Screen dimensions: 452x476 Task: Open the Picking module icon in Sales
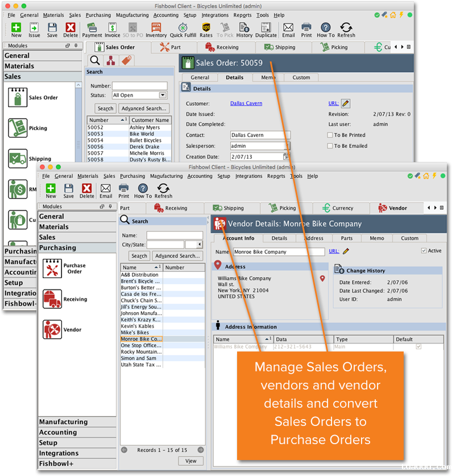pos(18,128)
